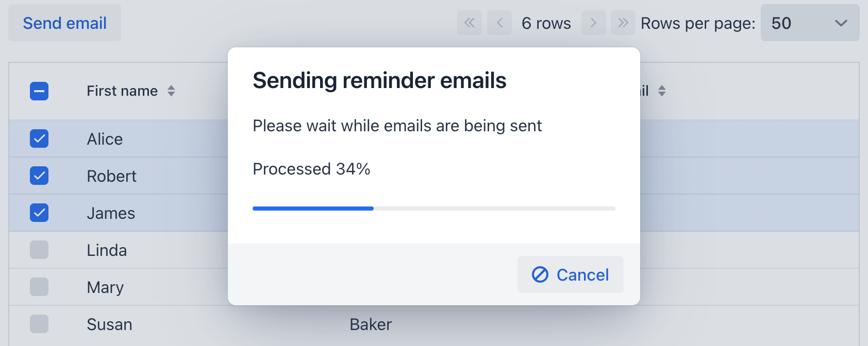868x346 pixels.
Task: Select the First name column header
Action: (122, 91)
